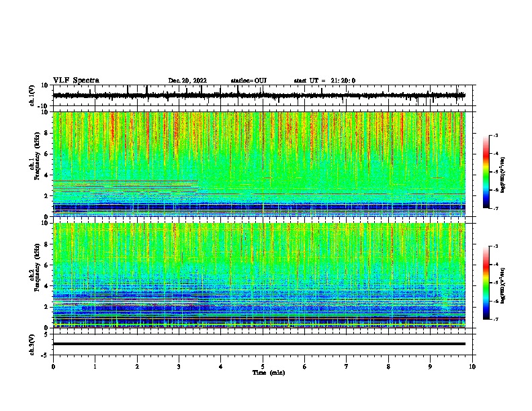Viewport: 532px width, 411px height.
Task: Click the "7" tick on the time axis
Action: click(347, 367)
